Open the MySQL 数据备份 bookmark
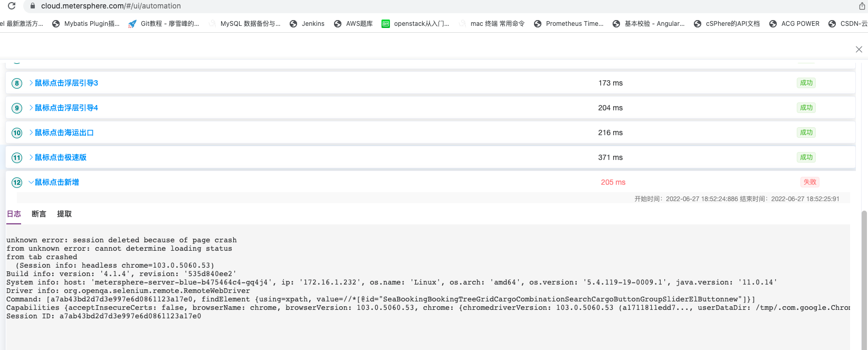The image size is (868, 350). coord(244,24)
